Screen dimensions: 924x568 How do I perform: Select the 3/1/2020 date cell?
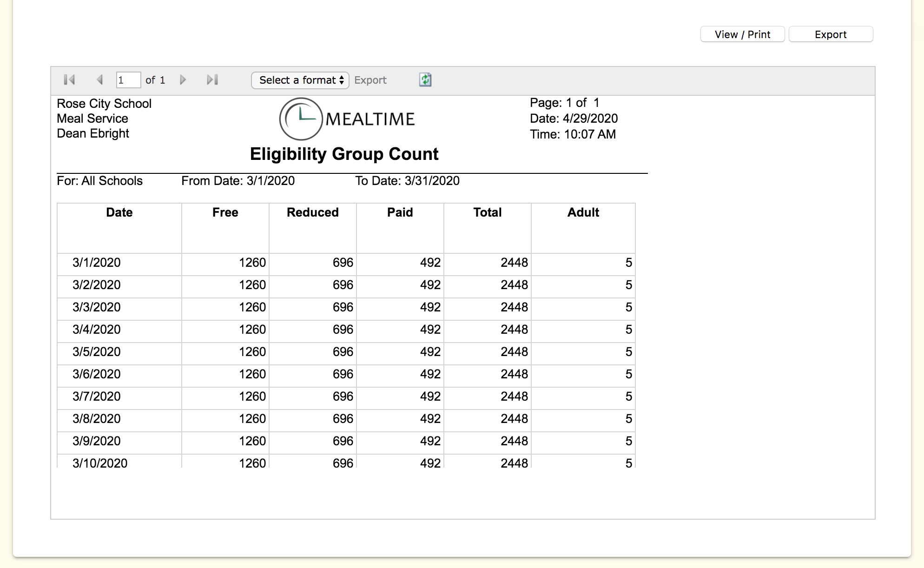pyautogui.click(x=97, y=263)
